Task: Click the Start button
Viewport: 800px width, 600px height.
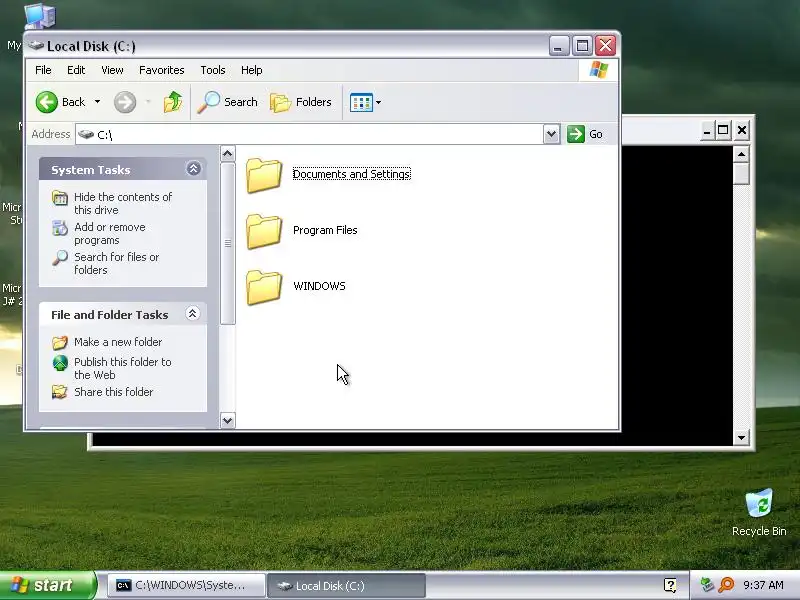Action: point(47,585)
